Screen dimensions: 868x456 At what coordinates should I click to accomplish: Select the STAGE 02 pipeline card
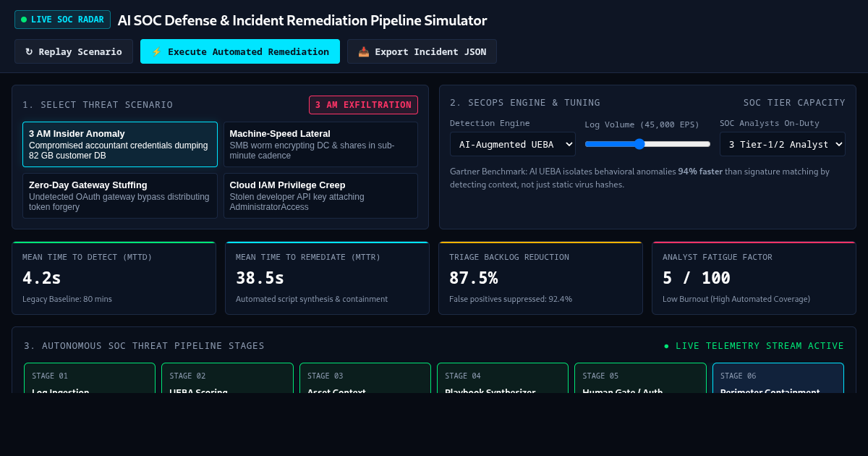point(227,378)
